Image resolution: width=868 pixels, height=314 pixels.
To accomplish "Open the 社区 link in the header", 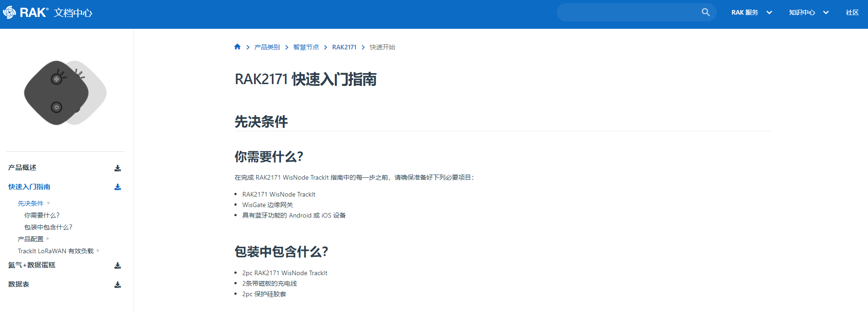I will [852, 12].
